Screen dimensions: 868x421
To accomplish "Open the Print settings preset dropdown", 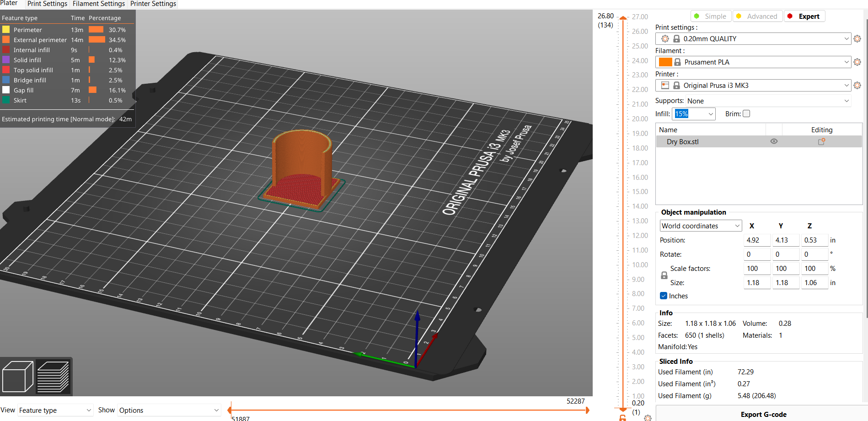I will tap(753, 39).
